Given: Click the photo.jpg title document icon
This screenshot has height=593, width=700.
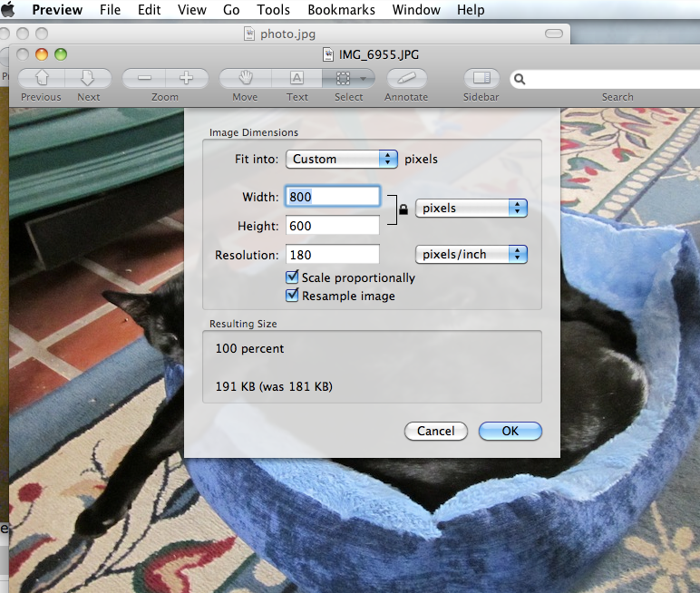Looking at the screenshot, I should click(x=249, y=34).
